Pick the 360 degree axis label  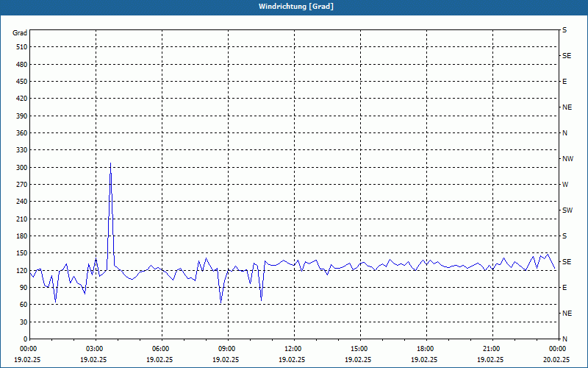click(x=22, y=133)
